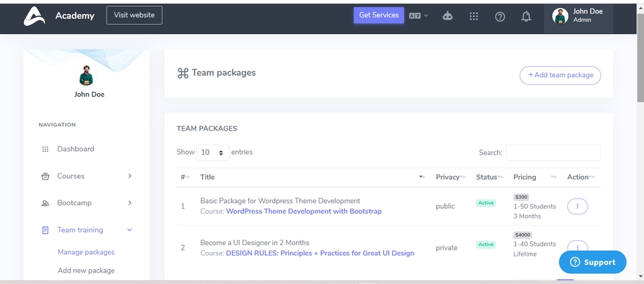Open Team training in navigation
This screenshot has width=644, height=284.
[80, 230]
